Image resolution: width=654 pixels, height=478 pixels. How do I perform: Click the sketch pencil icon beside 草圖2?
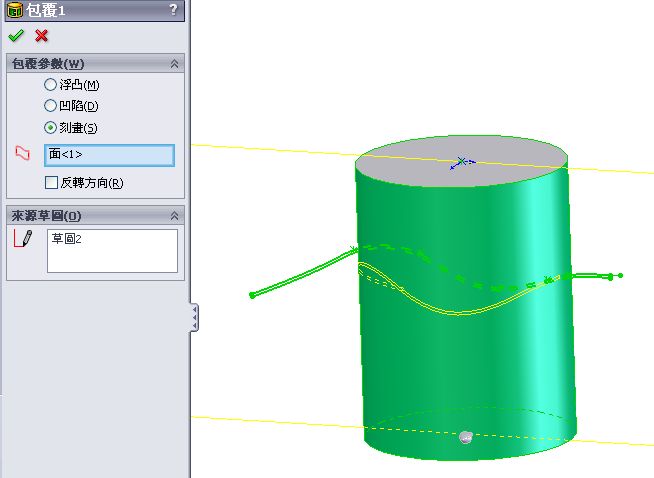pyautogui.click(x=23, y=239)
